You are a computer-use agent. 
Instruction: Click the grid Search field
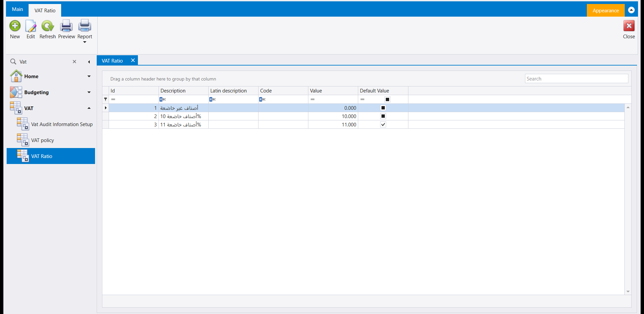click(577, 78)
